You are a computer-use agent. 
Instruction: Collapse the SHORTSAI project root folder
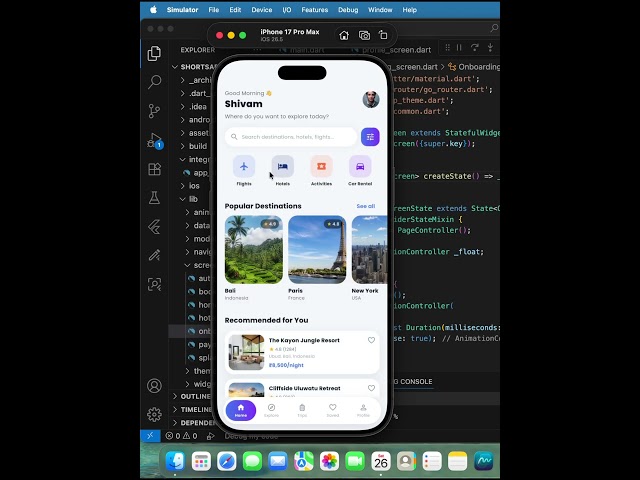pyautogui.click(x=193, y=67)
